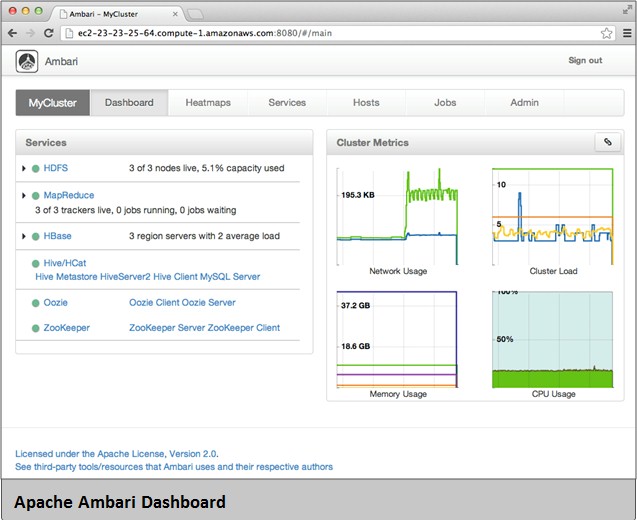Click the HBase green status indicator
Image resolution: width=637 pixels, height=520 pixels.
36,236
